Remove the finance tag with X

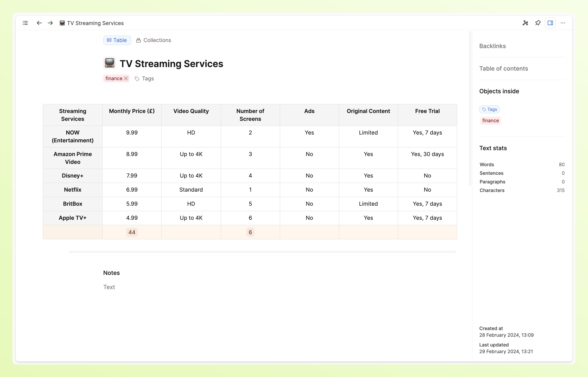126,78
